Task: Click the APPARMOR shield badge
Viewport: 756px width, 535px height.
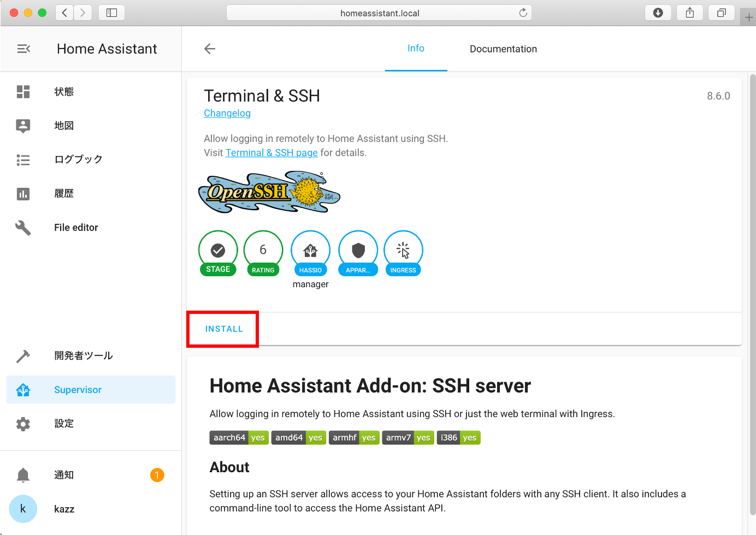Action: pyautogui.click(x=358, y=253)
